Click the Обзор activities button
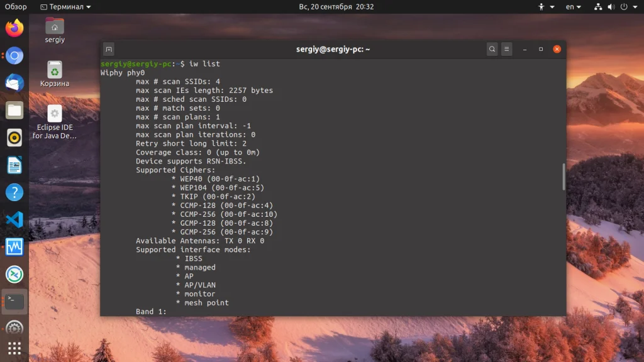 [x=16, y=6]
